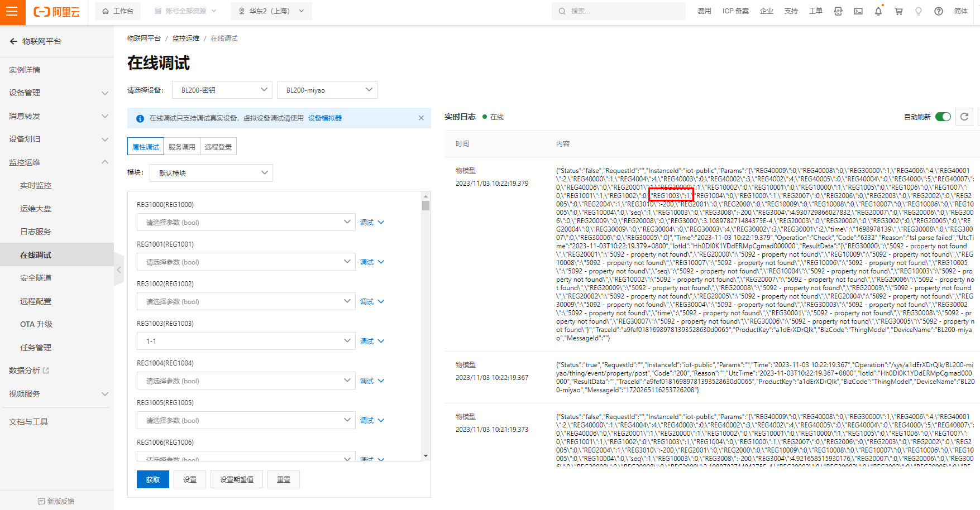Viewport: 980px width, 510px height.
Task: Toggle 自动刷新 auto refresh switch
Action: coord(943,117)
